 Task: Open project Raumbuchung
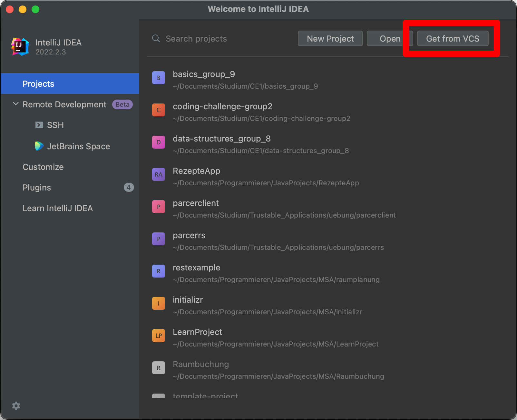201,364
